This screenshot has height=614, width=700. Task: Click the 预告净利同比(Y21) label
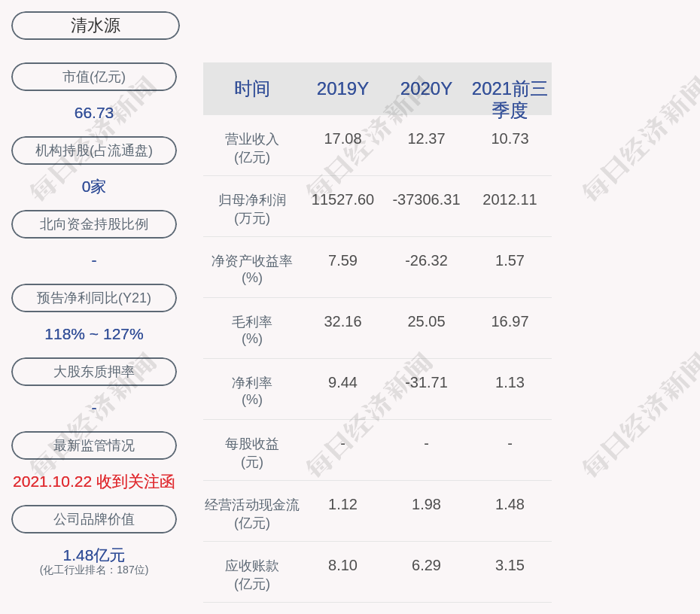coord(94,298)
